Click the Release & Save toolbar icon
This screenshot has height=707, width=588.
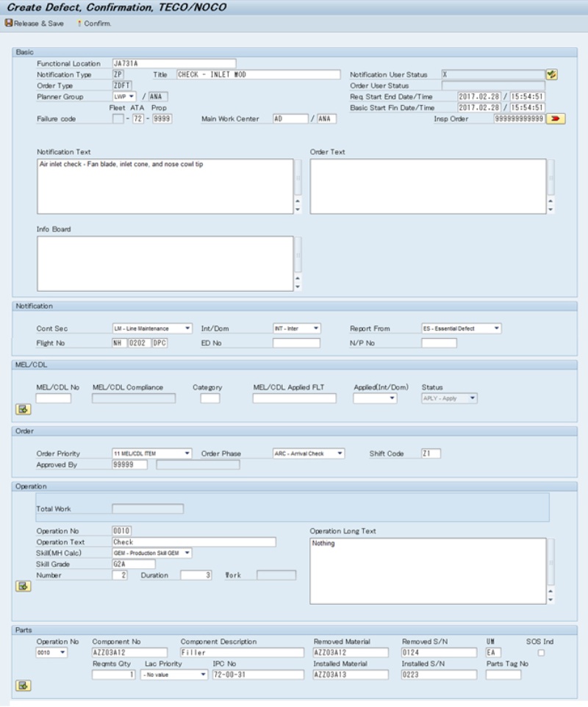(9, 24)
